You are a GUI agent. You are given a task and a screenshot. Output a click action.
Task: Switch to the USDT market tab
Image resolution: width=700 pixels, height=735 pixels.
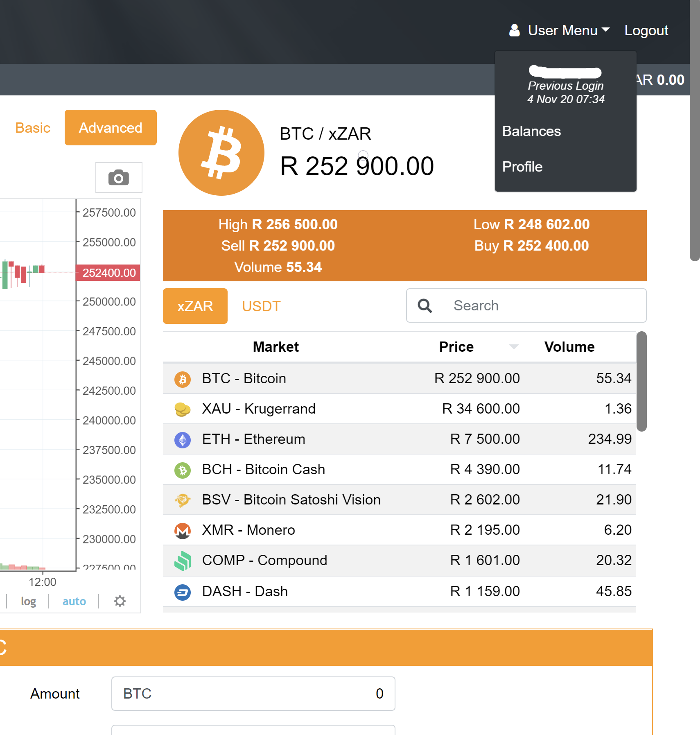pos(261,306)
